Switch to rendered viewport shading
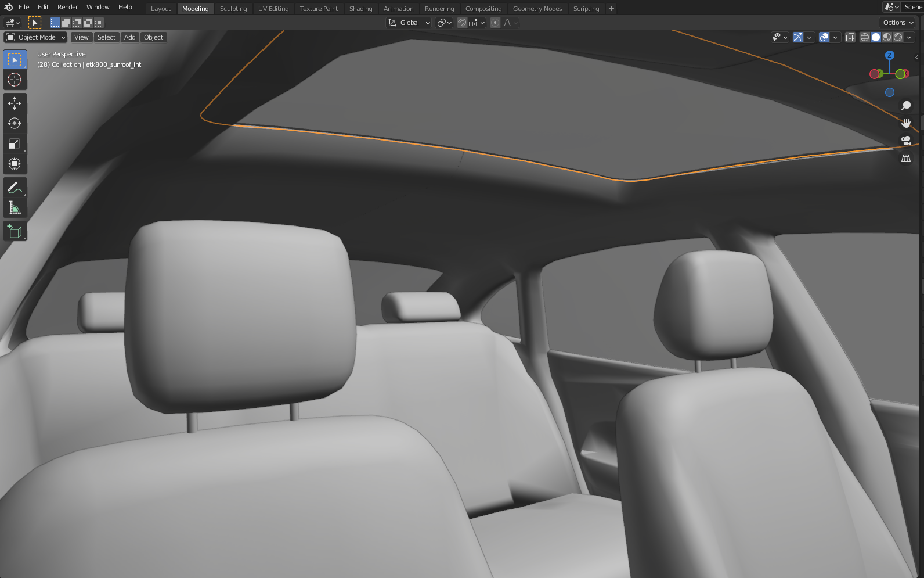Image resolution: width=924 pixels, height=578 pixels. 898,37
